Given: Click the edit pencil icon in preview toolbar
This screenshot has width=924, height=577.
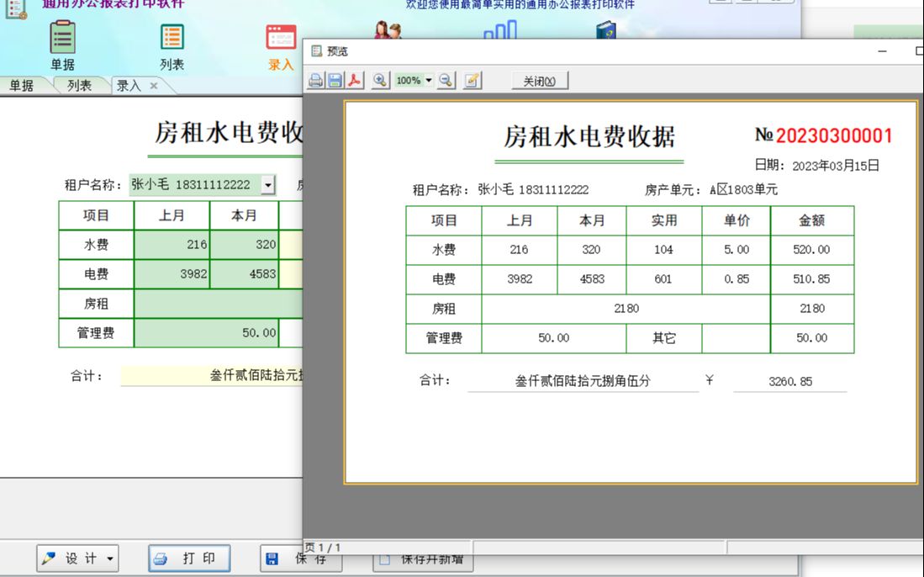Looking at the screenshot, I should click(472, 81).
